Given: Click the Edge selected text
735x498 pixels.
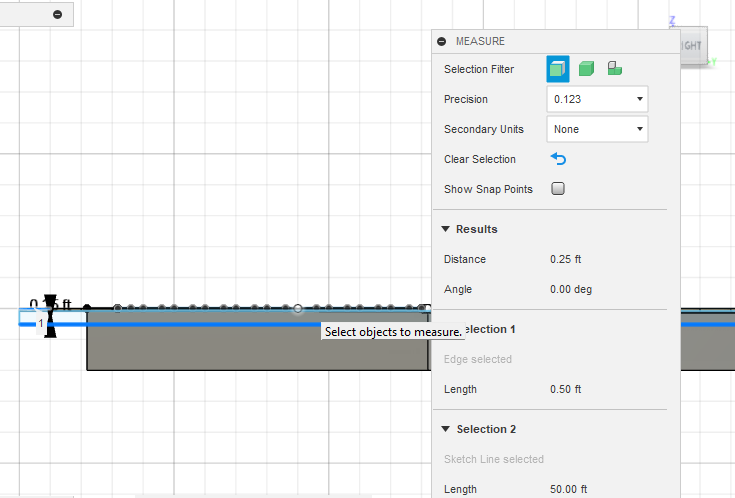Looking at the screenshot, I should pyautogui.click(x=478, y=359).
